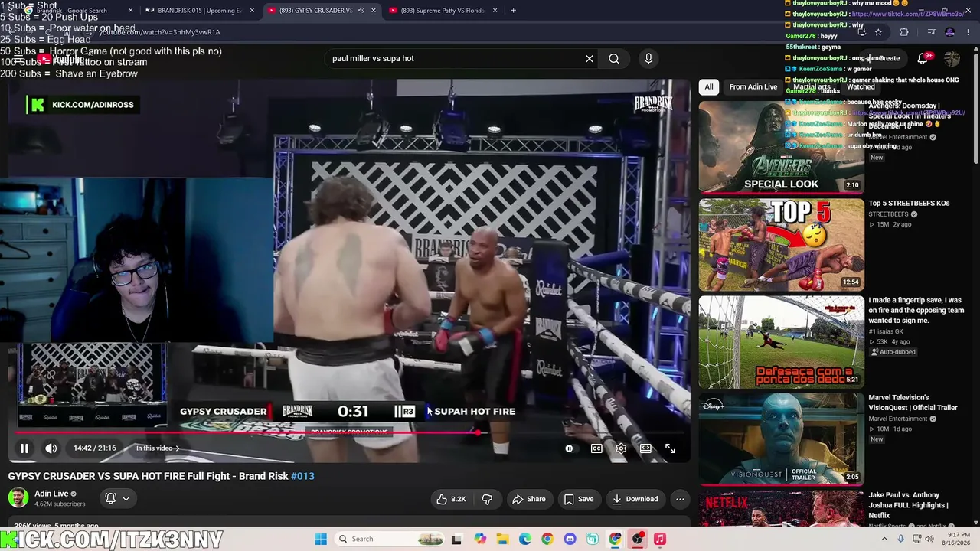This screenshot has width=980, height=551.
Task: Open Top 5 STREETBEEFS KOs thumbnail
Action: tap(781, 245)
